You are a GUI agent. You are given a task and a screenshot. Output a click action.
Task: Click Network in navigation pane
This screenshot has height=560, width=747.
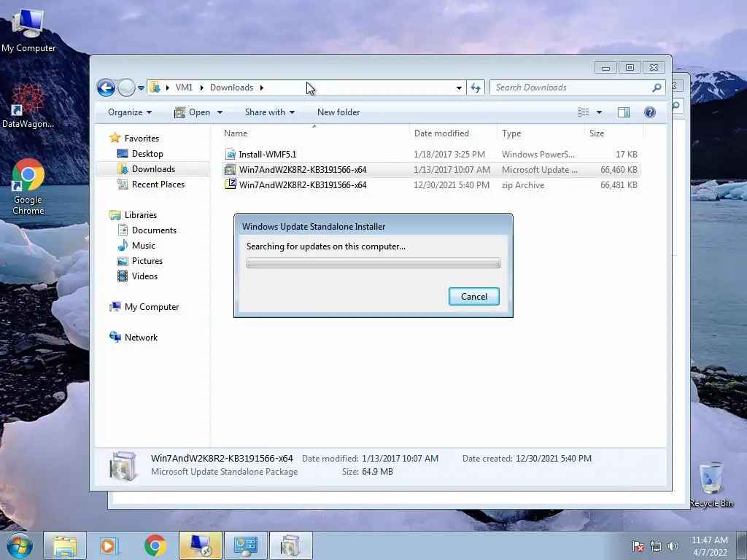pyautogui.click(x=141, y=337)
